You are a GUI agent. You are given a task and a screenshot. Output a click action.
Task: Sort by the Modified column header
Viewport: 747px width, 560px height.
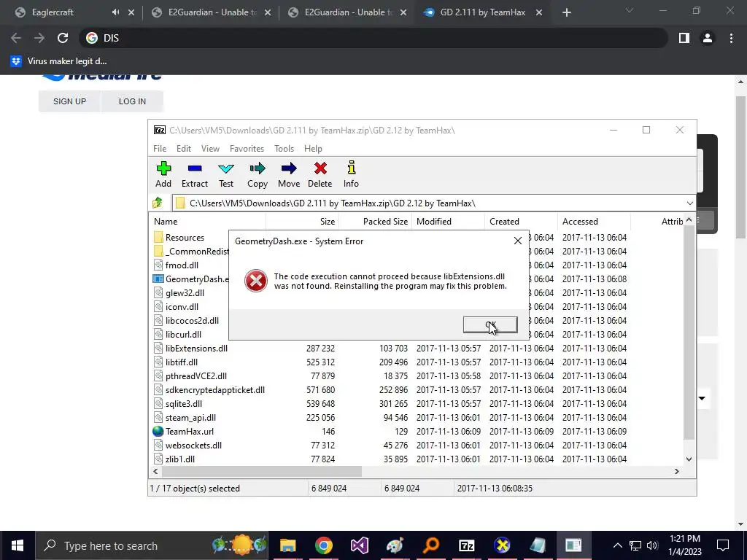[x=448, y=222]
